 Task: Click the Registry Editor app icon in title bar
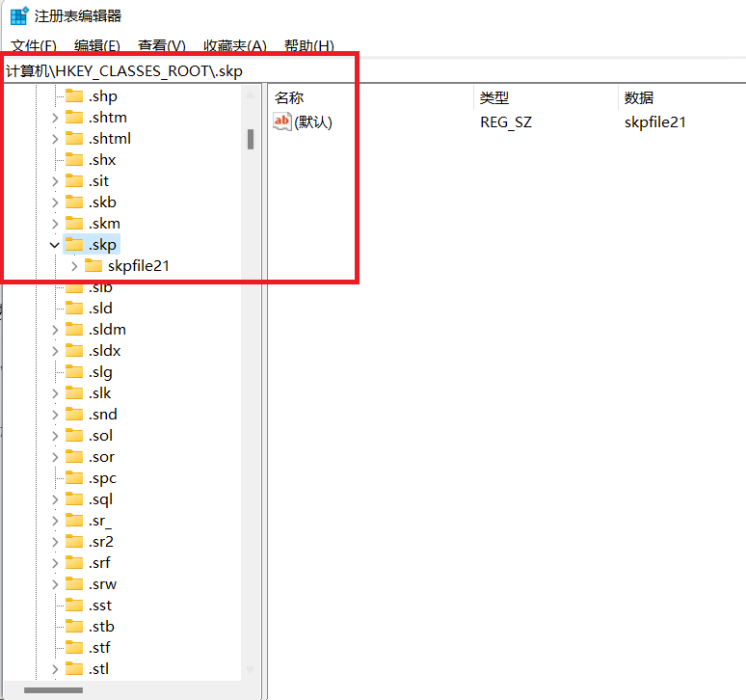pos(19,16)
